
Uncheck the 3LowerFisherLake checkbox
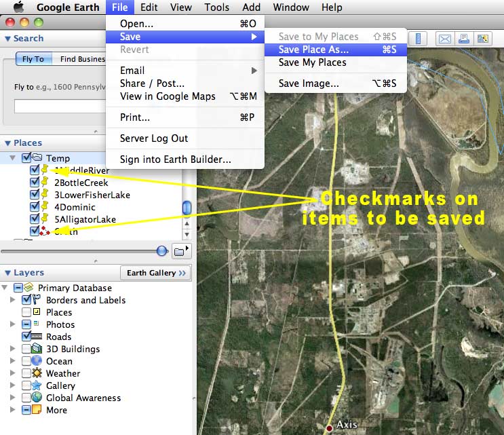(x=35, y=195)
